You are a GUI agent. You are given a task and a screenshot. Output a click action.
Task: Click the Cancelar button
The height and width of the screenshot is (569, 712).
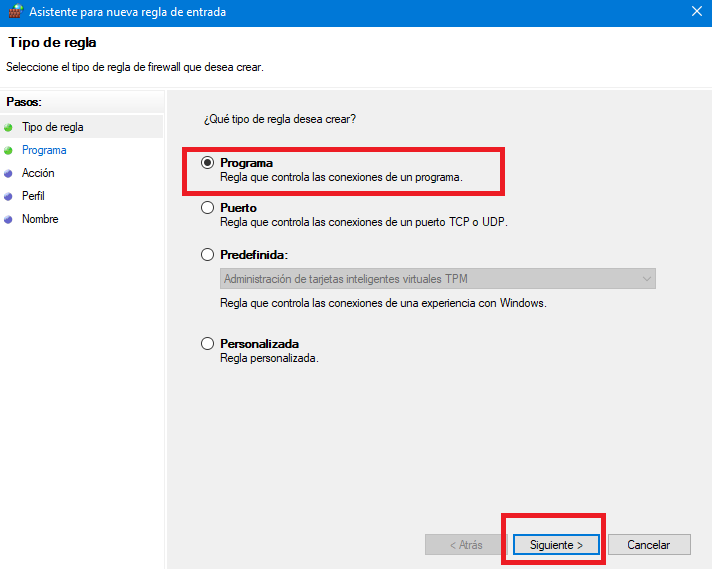(x=649, y=544)
